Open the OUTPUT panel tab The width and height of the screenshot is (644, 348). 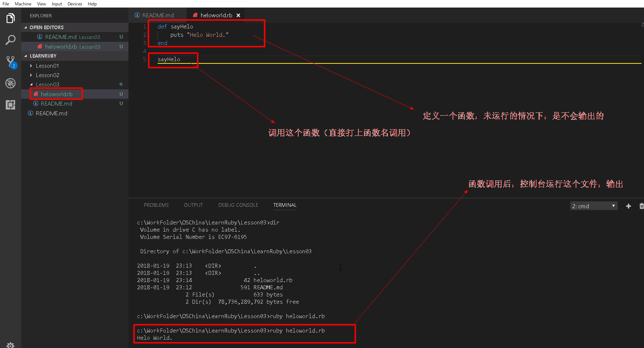tap(193, 205)
